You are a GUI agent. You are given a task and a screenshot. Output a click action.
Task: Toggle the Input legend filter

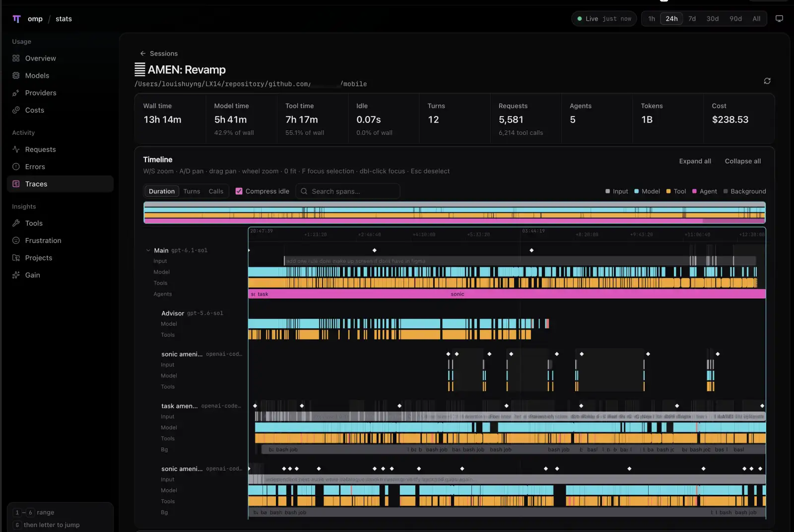click(617, 191)
